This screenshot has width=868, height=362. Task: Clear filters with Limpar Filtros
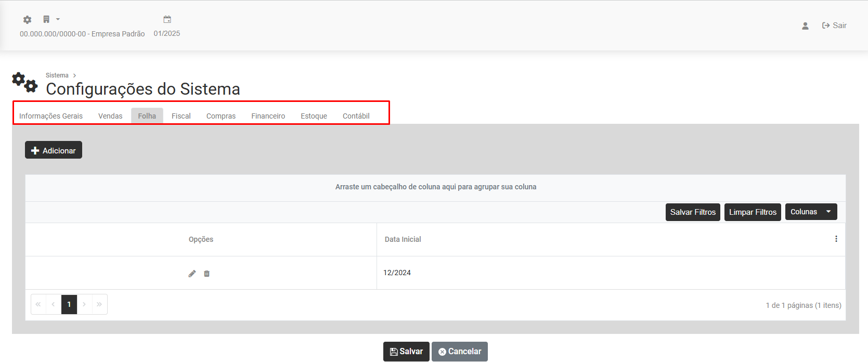[753, 212]
